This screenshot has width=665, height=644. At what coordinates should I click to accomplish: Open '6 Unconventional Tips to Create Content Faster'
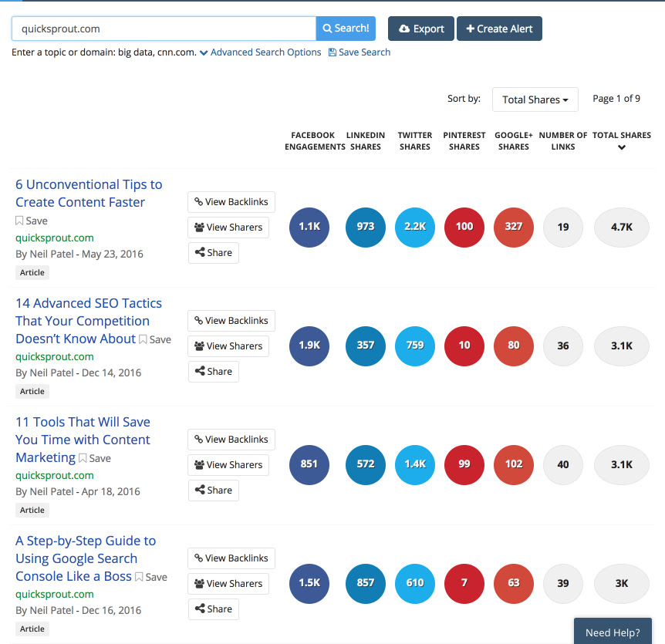[x=89, y=194]
